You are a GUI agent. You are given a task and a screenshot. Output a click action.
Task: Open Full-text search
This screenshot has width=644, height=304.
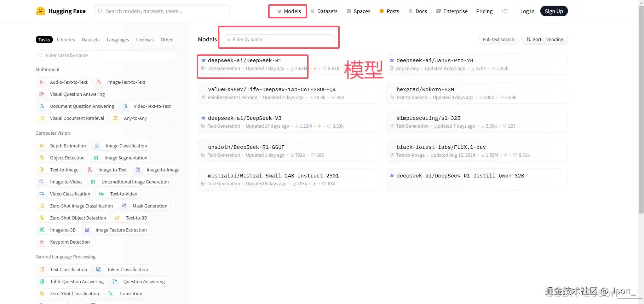(x=499, y=39)
